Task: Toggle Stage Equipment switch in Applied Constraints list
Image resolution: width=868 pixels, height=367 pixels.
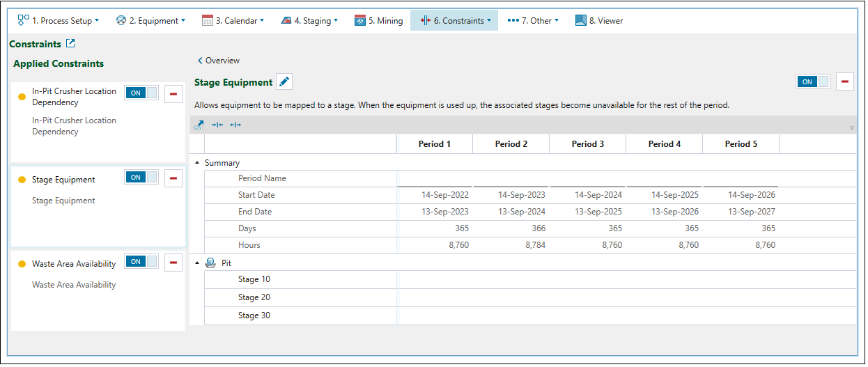Action: point(141,178)
